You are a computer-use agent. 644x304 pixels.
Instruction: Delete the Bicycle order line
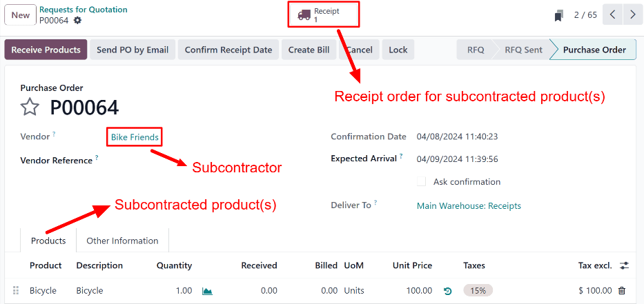622,291
